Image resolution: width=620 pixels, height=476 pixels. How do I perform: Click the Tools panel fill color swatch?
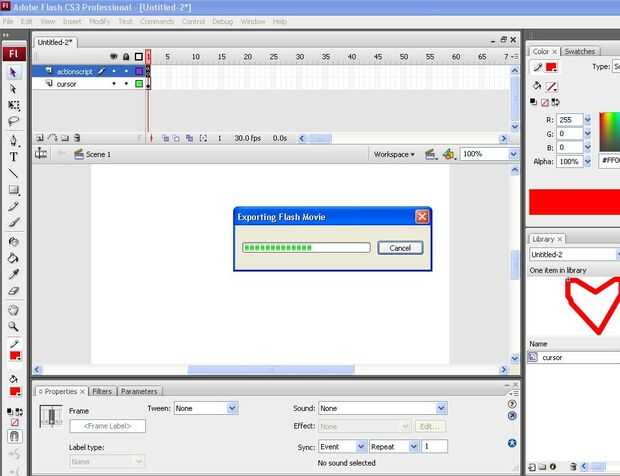[15, 392]
